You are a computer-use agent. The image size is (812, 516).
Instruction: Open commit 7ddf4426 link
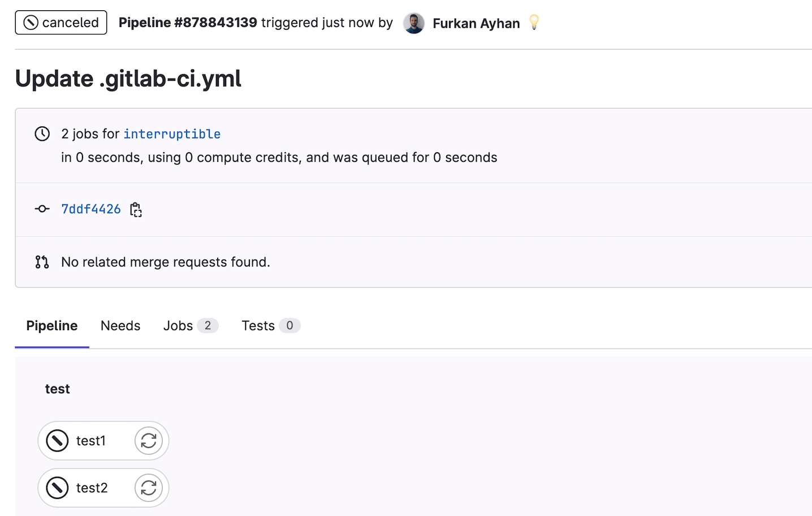coord(91,209)
